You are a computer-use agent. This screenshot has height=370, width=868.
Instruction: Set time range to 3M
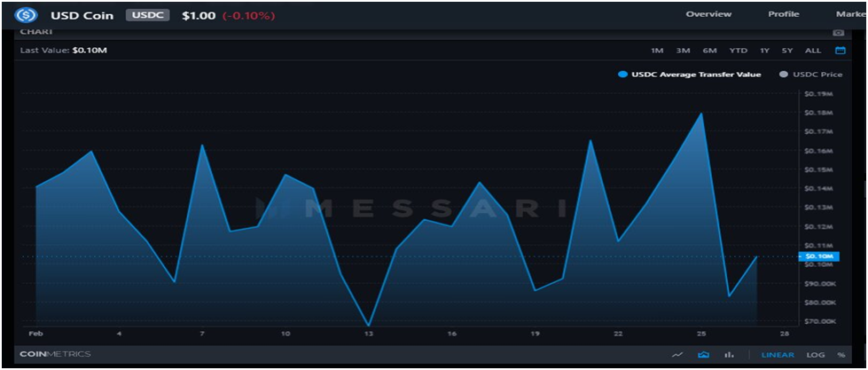683,51
